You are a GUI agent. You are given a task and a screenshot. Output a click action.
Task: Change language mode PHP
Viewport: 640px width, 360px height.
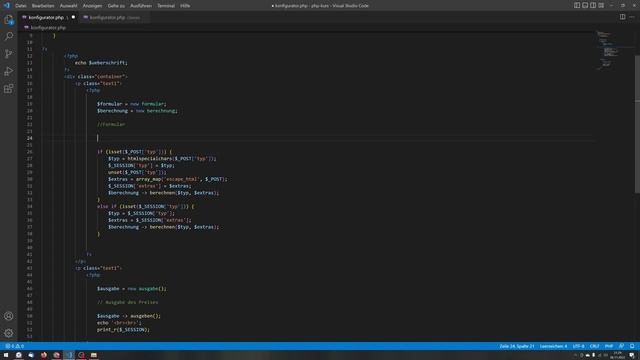pyautogui.click(x=609, y=346)
